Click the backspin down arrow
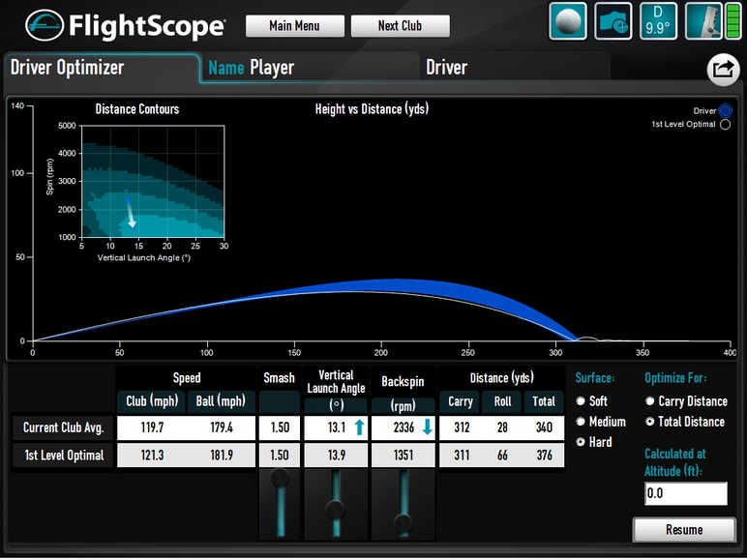The height and width of the screenshot is (560, 747). (428, 427)
